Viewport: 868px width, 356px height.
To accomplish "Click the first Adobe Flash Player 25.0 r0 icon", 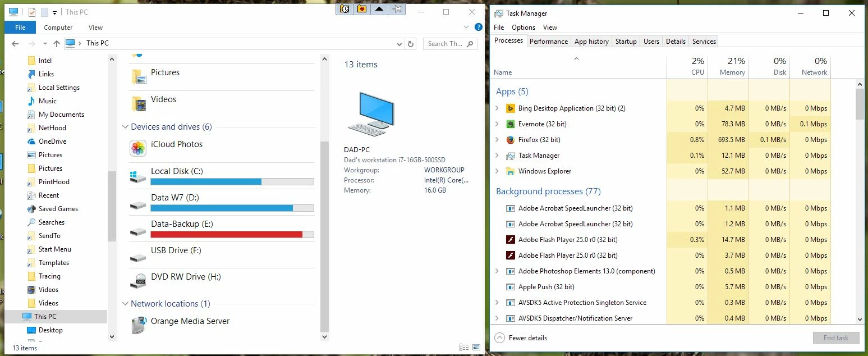I will [511, 240].
